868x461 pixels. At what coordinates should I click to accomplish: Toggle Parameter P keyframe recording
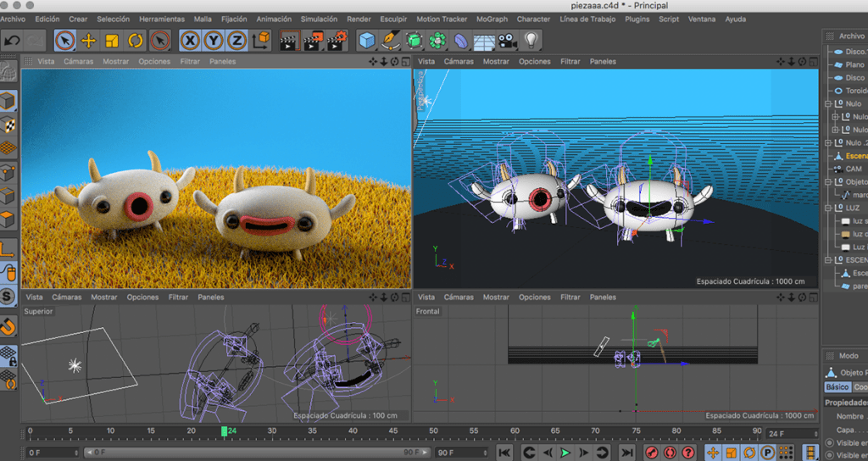point(767,453)
